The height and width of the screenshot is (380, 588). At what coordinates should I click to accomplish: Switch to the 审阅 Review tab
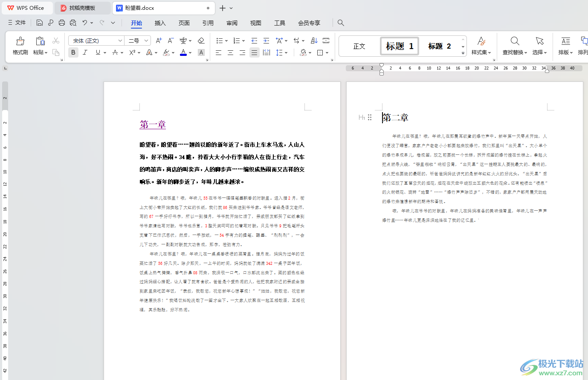click(x=232, y=23)
